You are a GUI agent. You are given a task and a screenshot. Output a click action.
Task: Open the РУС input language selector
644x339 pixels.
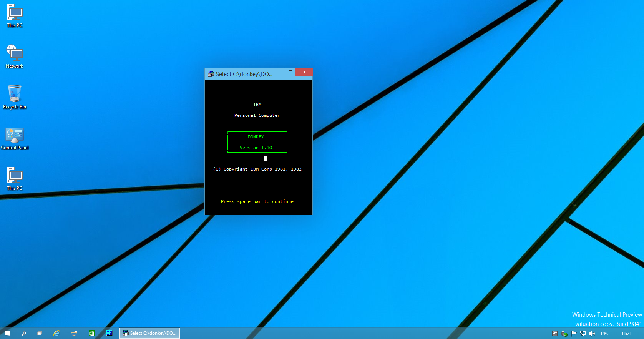click(x=605, y=333)
